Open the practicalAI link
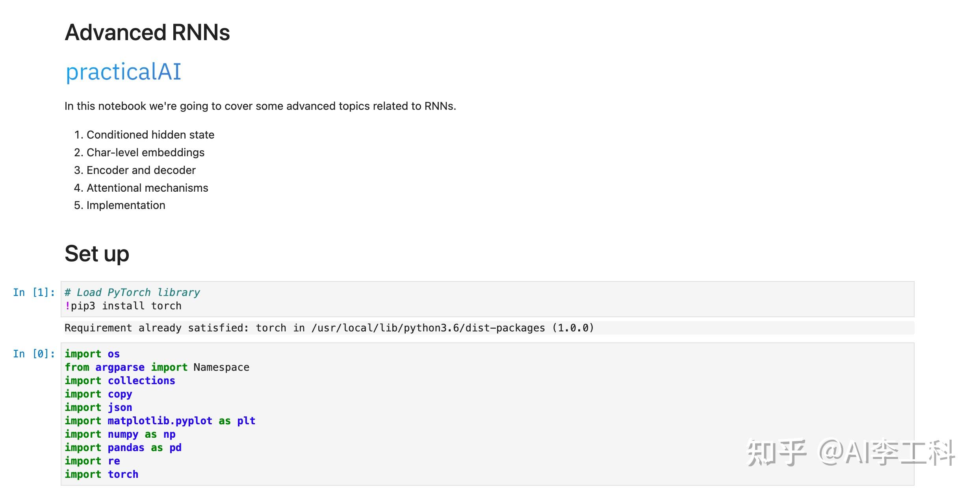 [123, 72]
